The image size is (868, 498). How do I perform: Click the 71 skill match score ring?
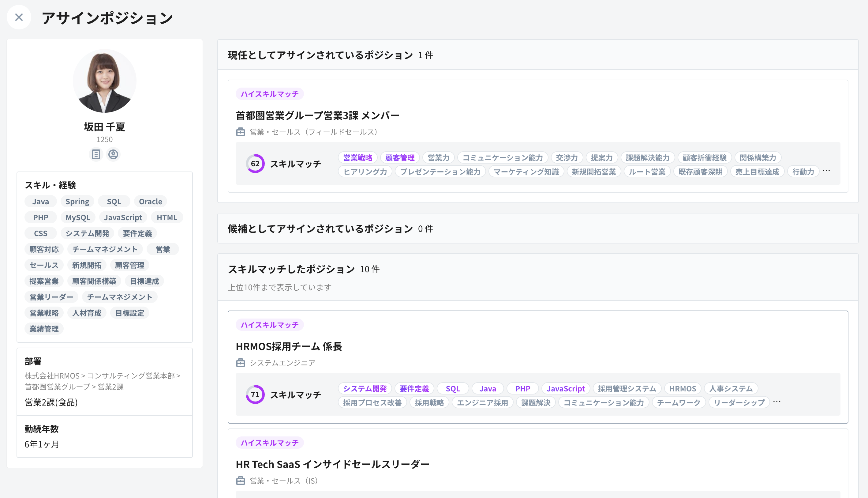pos(255,394)
